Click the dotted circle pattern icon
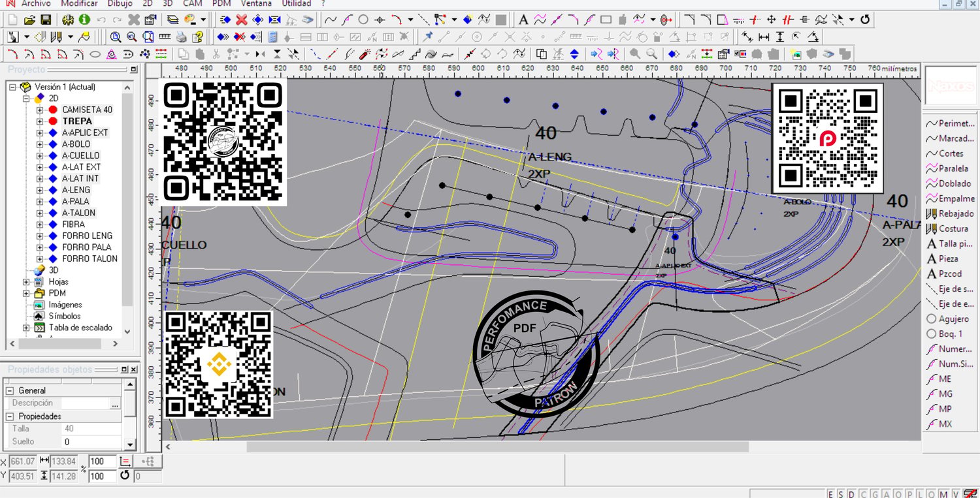 tap(144, 54)
